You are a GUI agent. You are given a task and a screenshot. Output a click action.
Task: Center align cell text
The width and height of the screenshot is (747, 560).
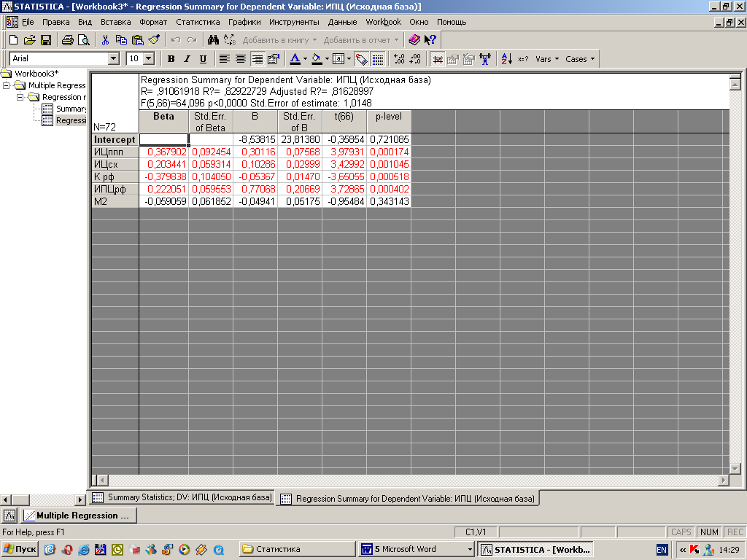241,59
